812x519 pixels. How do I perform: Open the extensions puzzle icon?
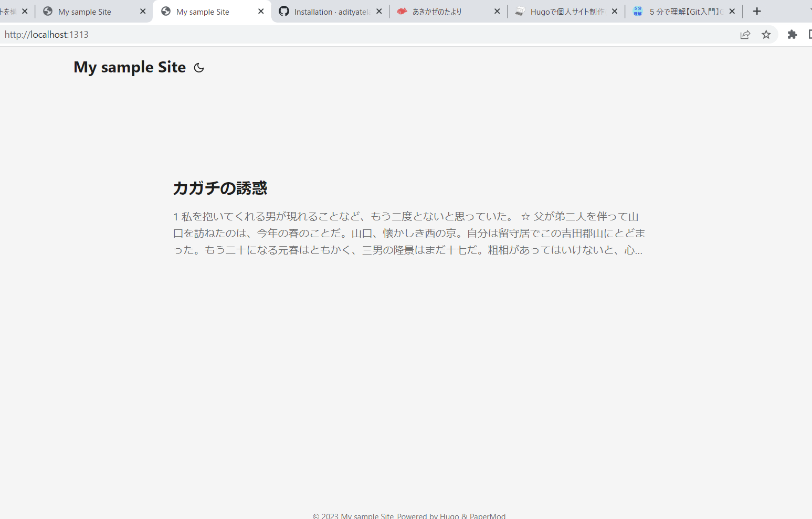pyautogui.click(x=792, y=35)
